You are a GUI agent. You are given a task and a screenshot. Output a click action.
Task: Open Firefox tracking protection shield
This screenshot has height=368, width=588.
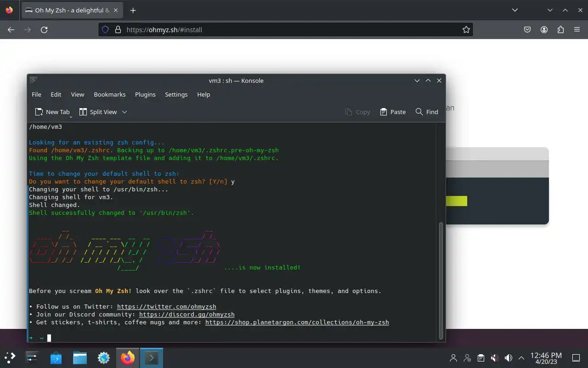[x=105, y=29]
